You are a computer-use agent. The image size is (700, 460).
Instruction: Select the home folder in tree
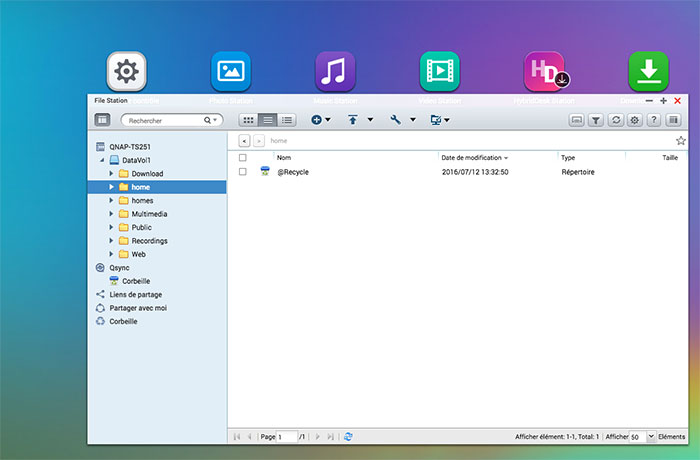(x=157, y=187)
